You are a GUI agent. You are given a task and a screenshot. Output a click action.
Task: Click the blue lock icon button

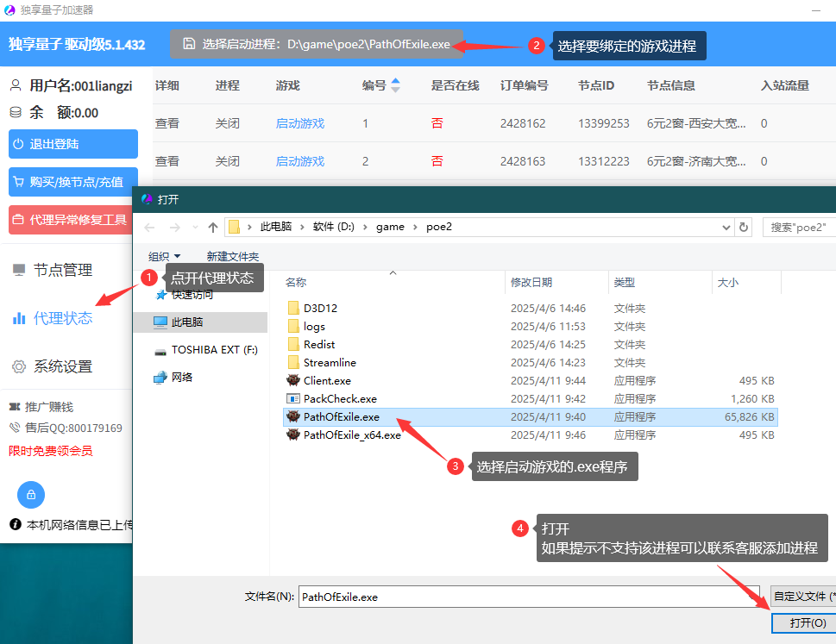click(x=31, y=495)
